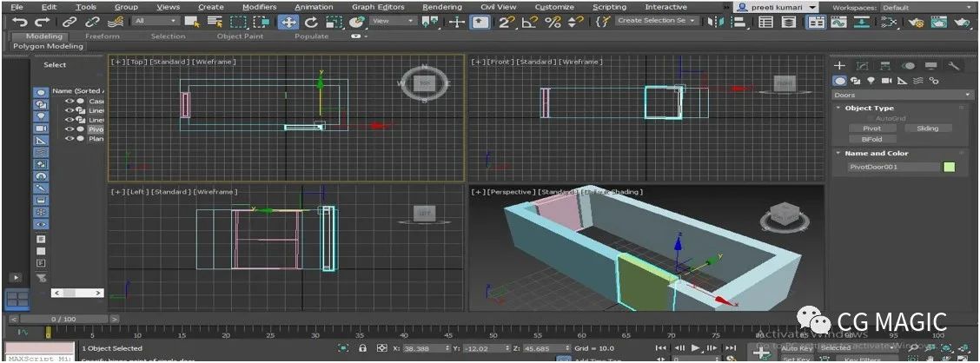
Task: Open the preeti kumari account dropdown
Action: tap(776, 8)
